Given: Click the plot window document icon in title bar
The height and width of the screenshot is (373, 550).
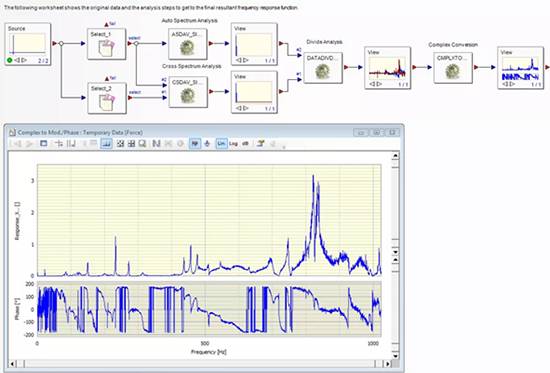Looking at the screenshot, I should tap(13, 132).
